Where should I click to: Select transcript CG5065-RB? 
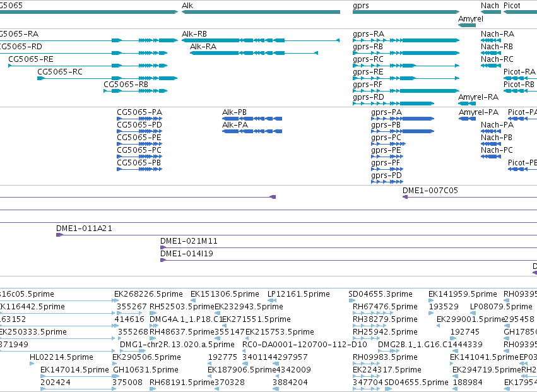point(135,91)
